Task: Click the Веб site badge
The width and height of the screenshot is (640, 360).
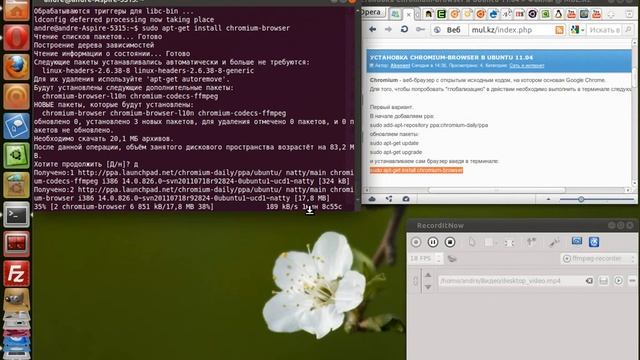Action: (449, 30)
